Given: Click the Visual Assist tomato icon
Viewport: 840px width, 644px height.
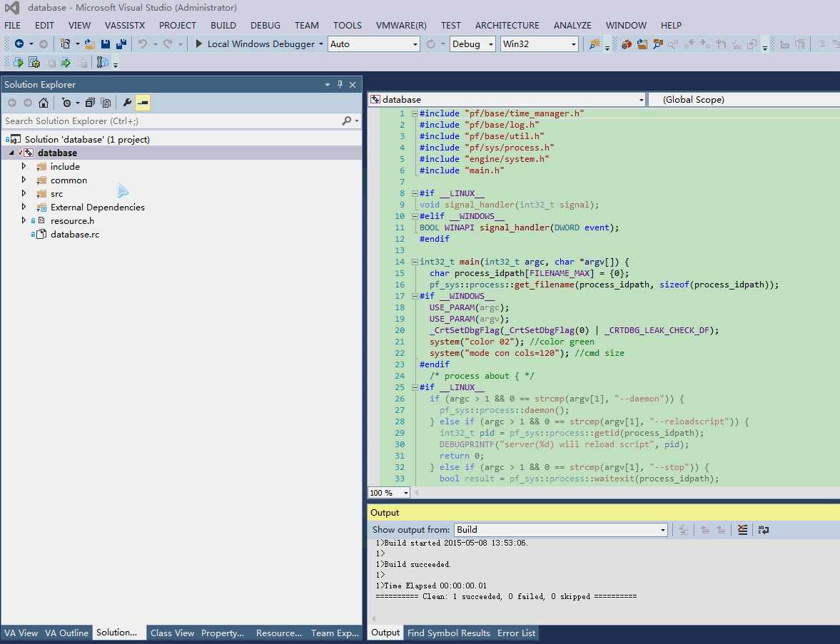Looking at the screenshot, I should tap(626, 44).
